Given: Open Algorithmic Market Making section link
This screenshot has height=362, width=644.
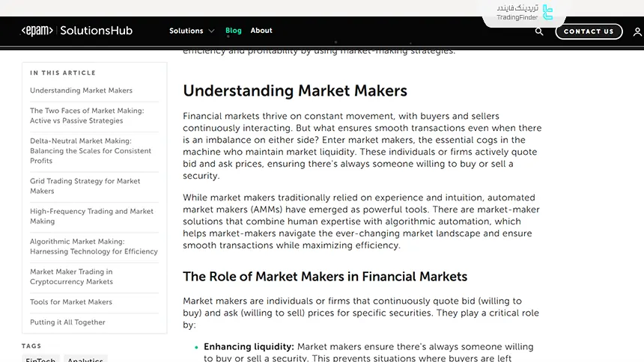Looking at the screenshot, I should pyautogui.click(x=94, y=246).
